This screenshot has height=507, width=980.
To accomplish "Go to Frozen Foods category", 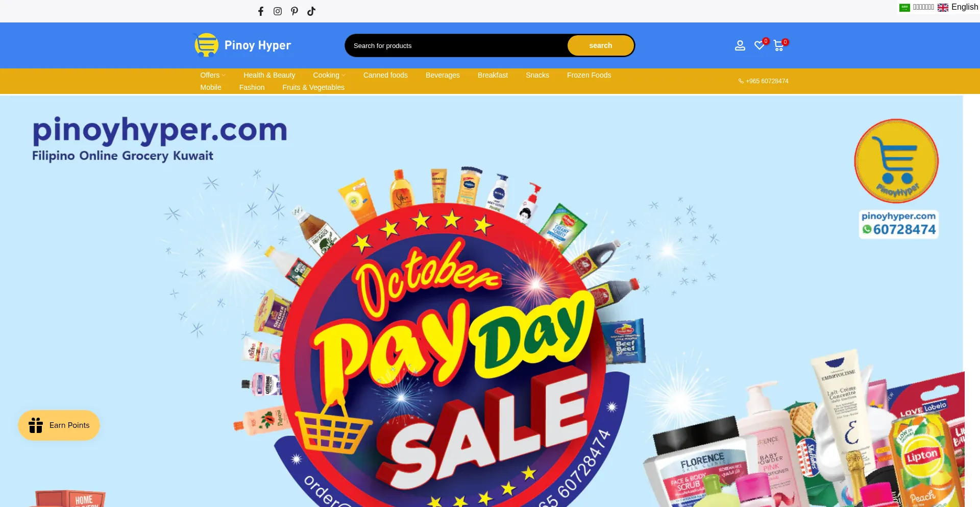I will [589, 75].
